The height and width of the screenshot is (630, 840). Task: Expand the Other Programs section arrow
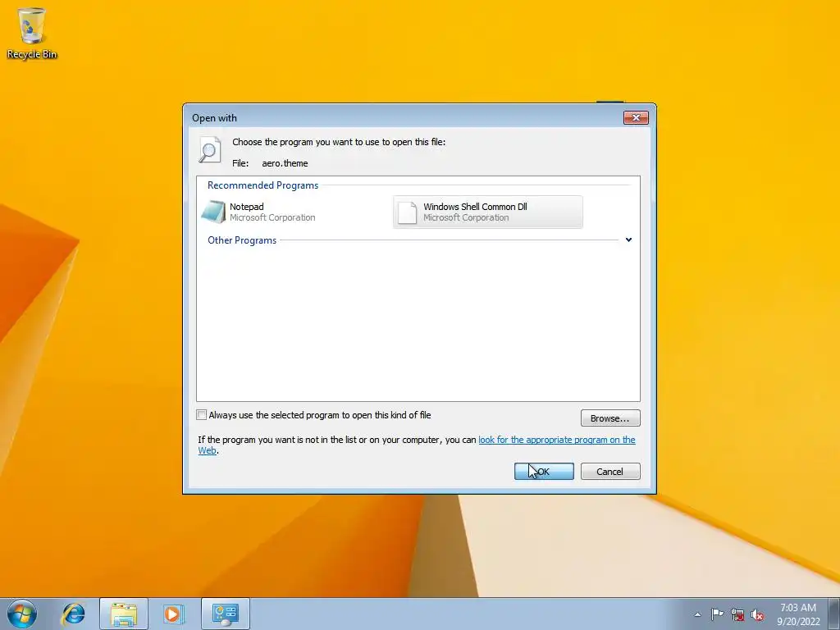point(628,240)
